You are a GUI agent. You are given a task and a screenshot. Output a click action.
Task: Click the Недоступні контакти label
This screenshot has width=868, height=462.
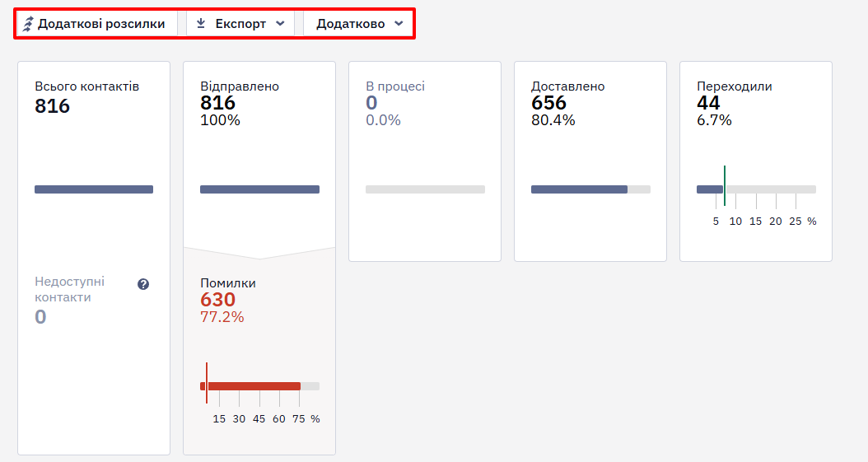(70, 289)
